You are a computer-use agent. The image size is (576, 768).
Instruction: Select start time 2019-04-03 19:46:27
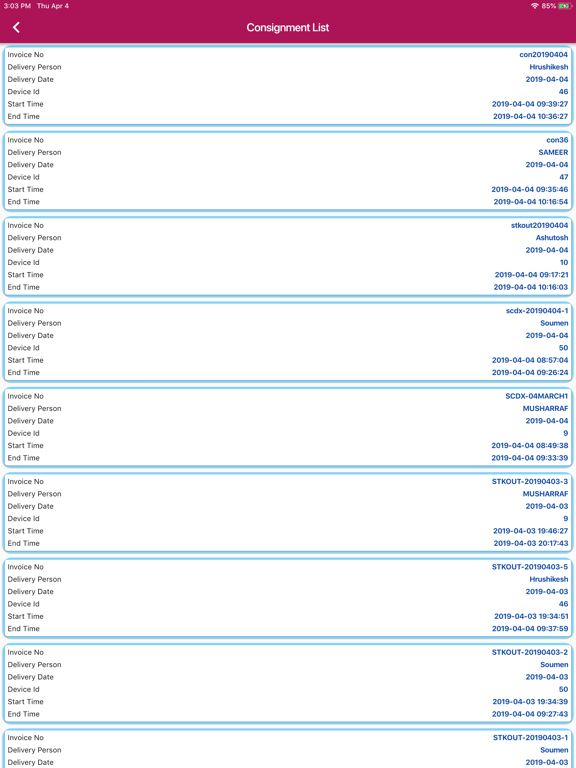point(530,530)
